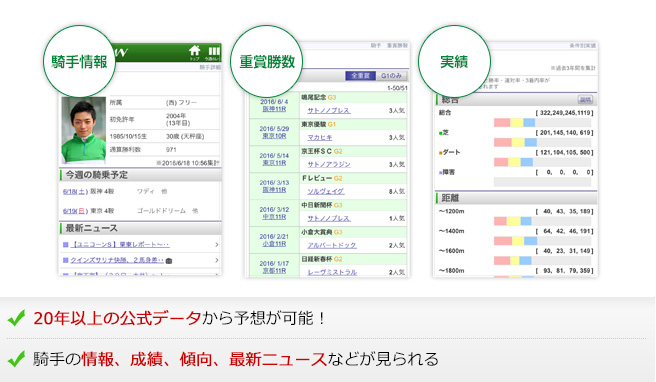The width and height of the screenshot is (656, 382).
Task: Select the jockey portrait photo
Action: pyautogui.click(x=83, y=130)
